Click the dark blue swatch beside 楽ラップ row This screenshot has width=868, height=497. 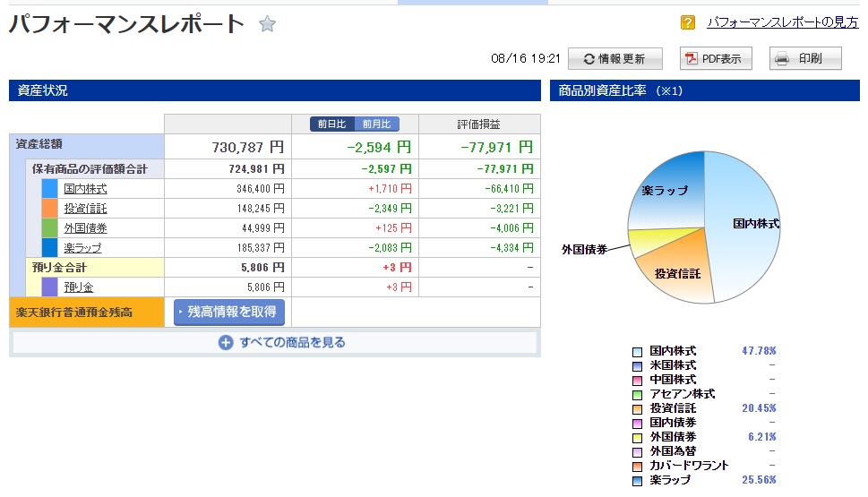50,248
